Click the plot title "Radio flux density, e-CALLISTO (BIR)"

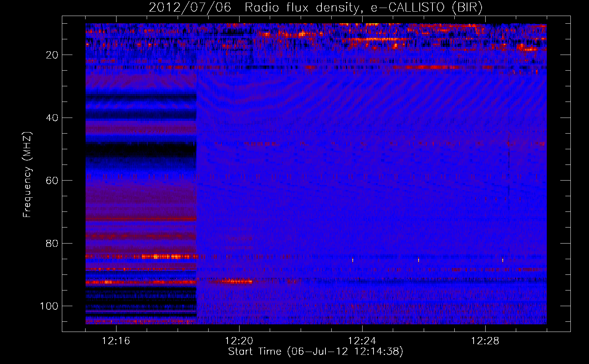[x=363, y=7]
